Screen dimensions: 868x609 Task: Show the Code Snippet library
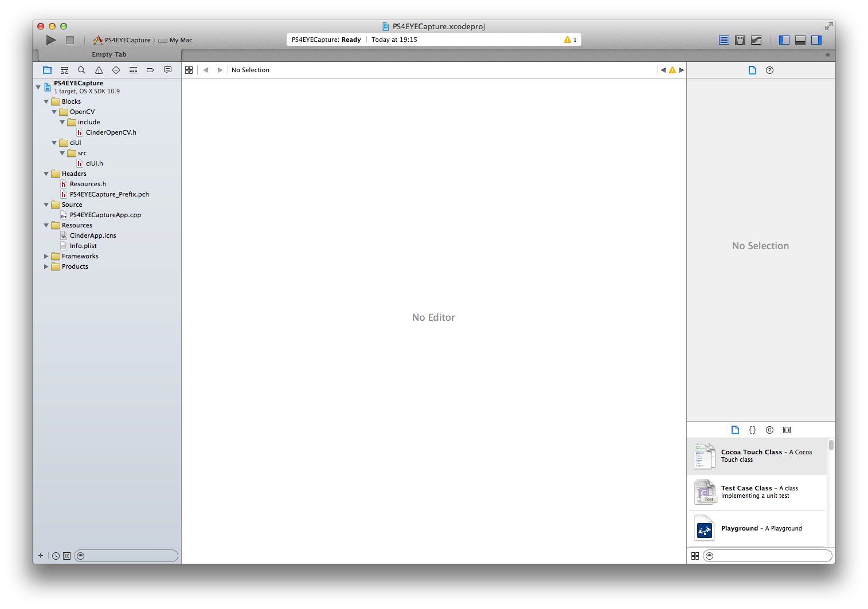click(x=752, y=430)
